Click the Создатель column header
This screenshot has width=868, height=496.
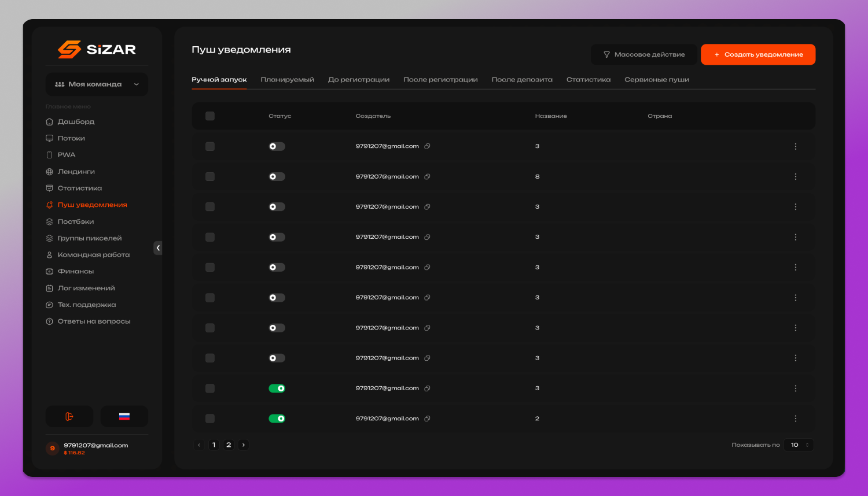[373, 116]
